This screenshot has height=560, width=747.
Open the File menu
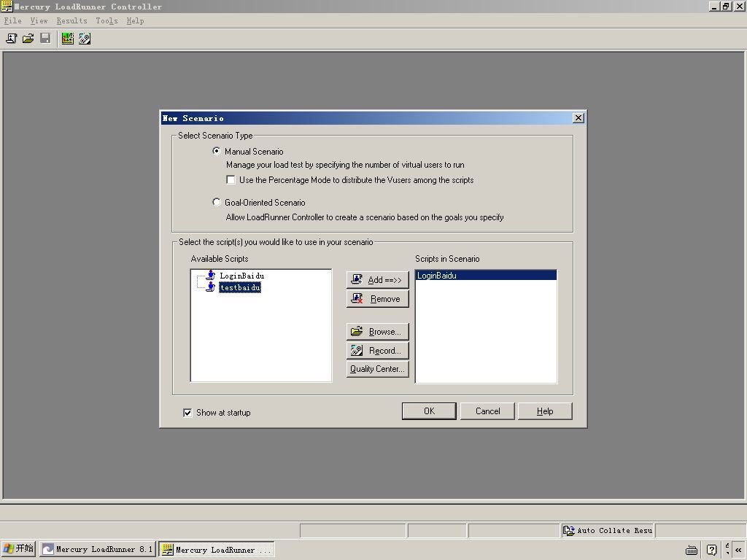coord(13,20)
